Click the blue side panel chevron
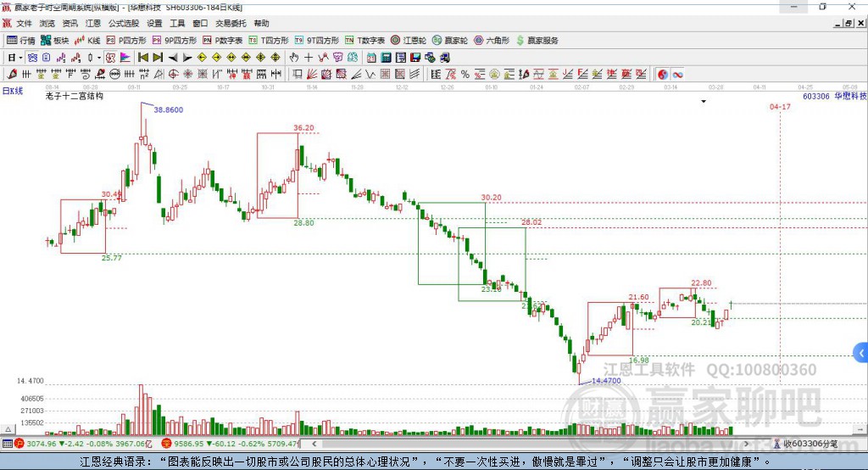The image size is (868, 470). (861, 353)
